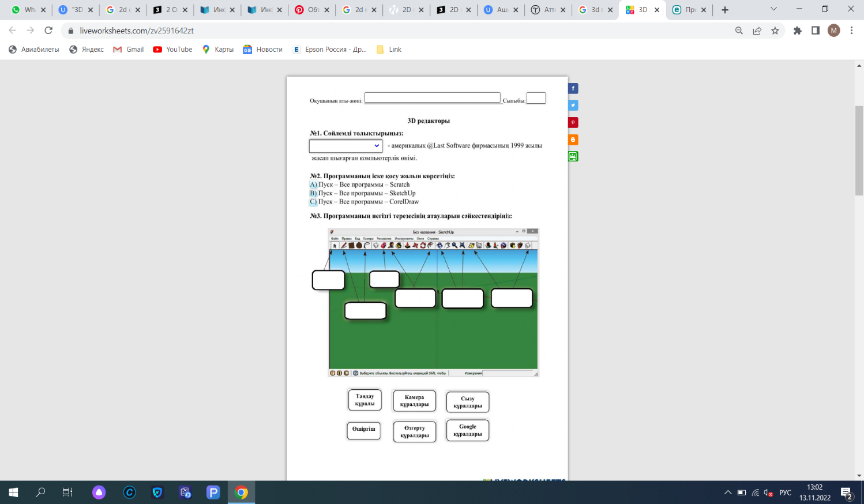Open Gmail bookmark

[x=129, y=50]
